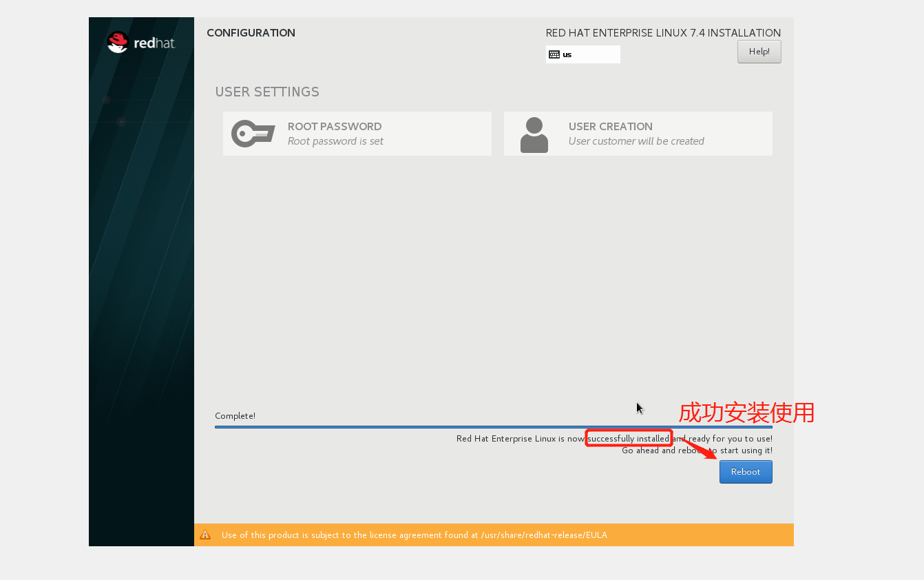Click the installation progress bar
Viewport: 924px width, 580px height.
click(x=493, y=427)
